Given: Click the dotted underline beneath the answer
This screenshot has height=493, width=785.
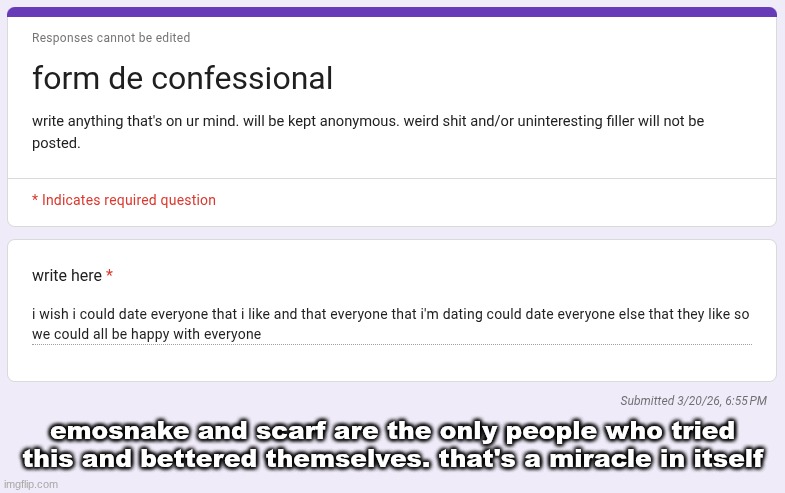Looking at the screenshot, I should click(x=392, y=345).
